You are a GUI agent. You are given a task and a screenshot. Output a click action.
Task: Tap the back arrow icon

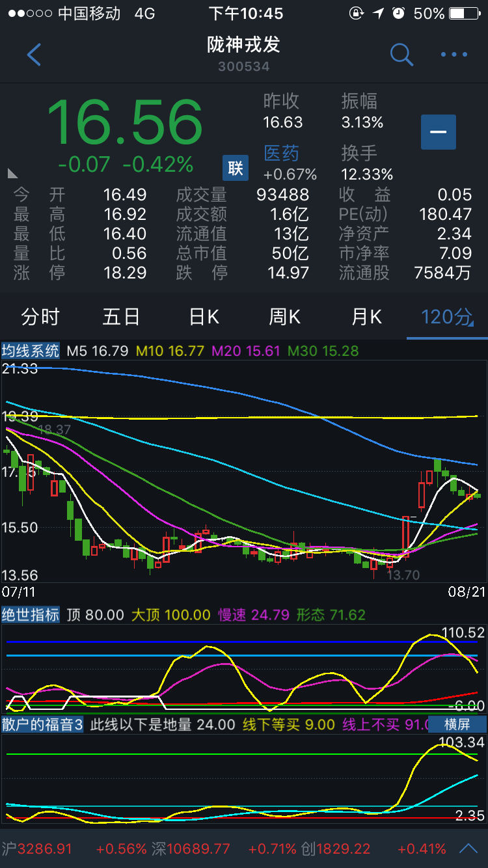point(34,55)
